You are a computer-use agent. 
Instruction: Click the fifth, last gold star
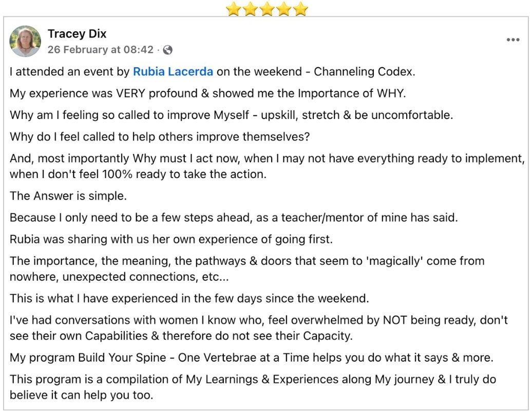coord(300,9)
